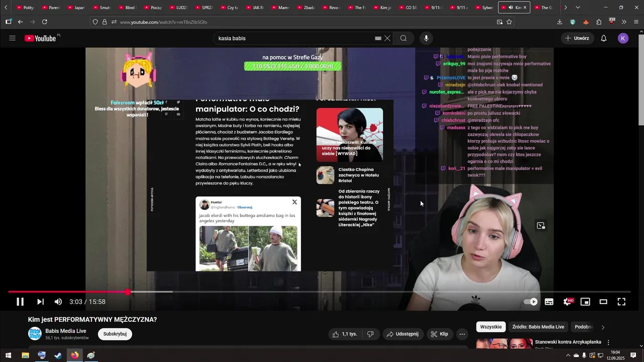Toggle theater mode view
The height and width of the screenshot is (362, 644).
[603, 302]
